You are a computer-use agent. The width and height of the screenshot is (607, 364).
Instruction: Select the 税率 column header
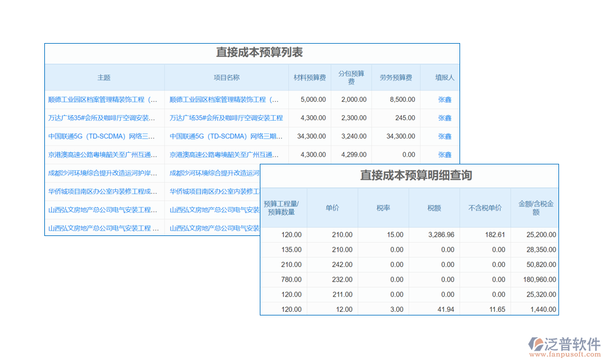click(x=383, y=208)
